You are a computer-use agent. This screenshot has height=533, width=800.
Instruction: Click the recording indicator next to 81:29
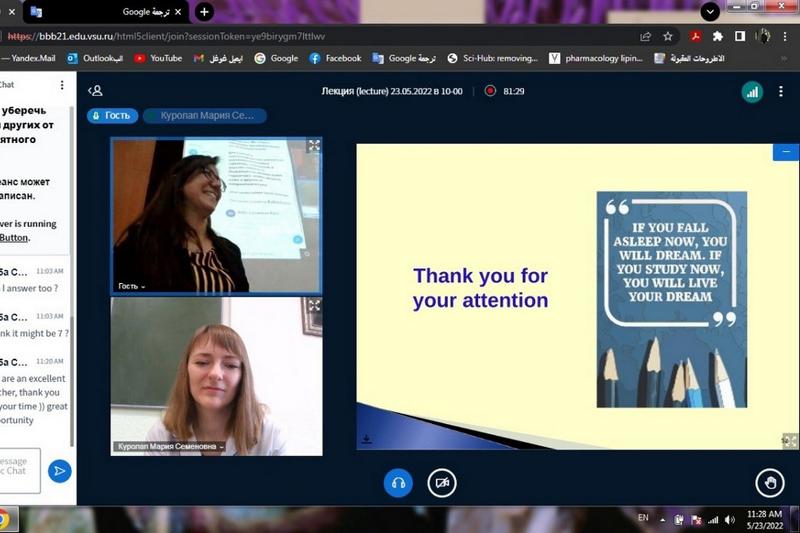490,91
